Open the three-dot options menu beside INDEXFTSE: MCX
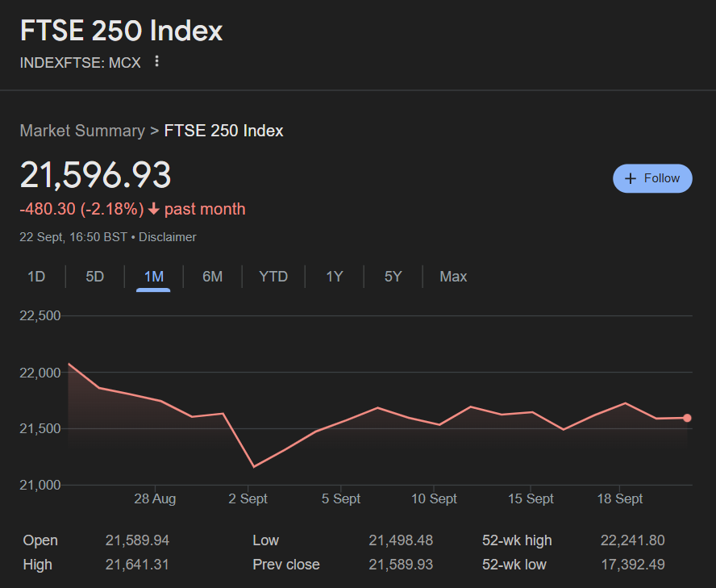 [156, 61]
